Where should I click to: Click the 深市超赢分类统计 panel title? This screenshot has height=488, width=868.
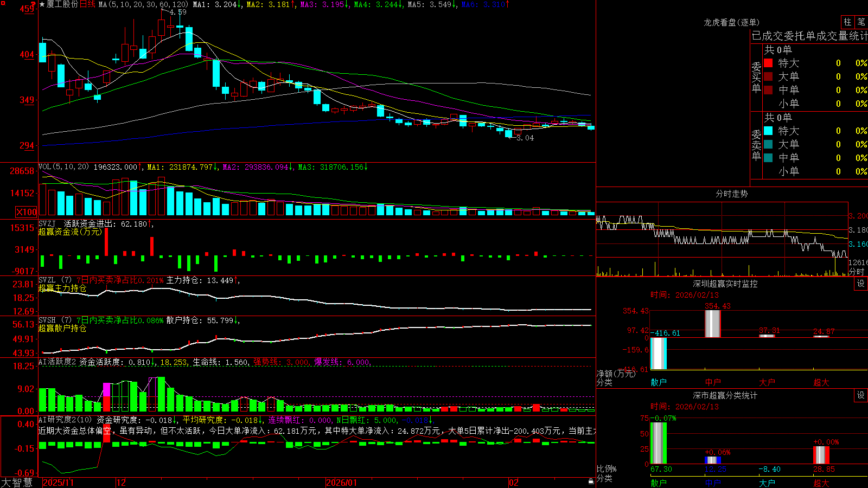tap(725, 395)
